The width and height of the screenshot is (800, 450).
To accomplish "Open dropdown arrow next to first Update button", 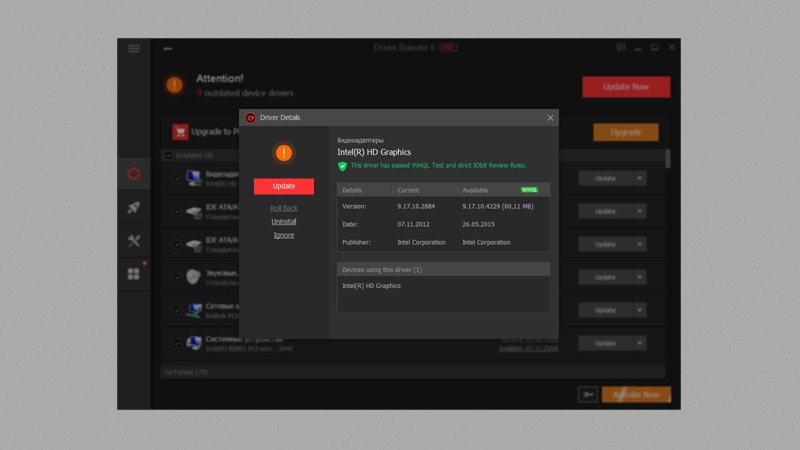I will click(640, 178).
